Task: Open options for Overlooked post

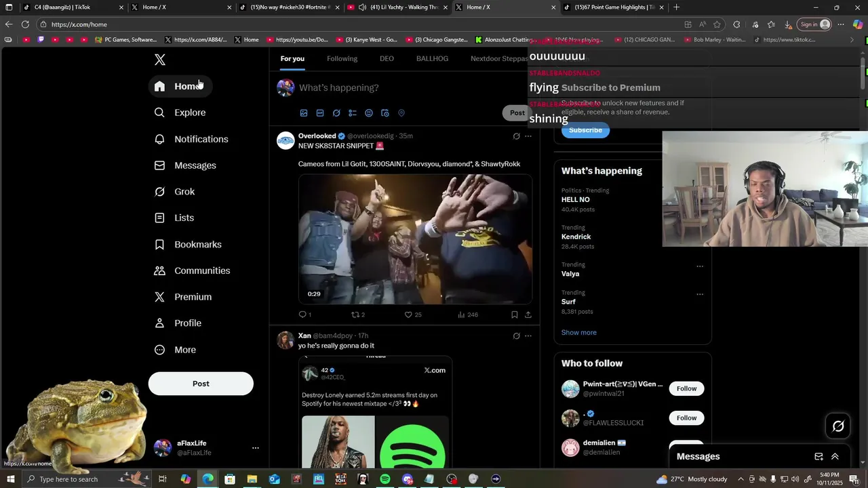Action: [528, 136]
